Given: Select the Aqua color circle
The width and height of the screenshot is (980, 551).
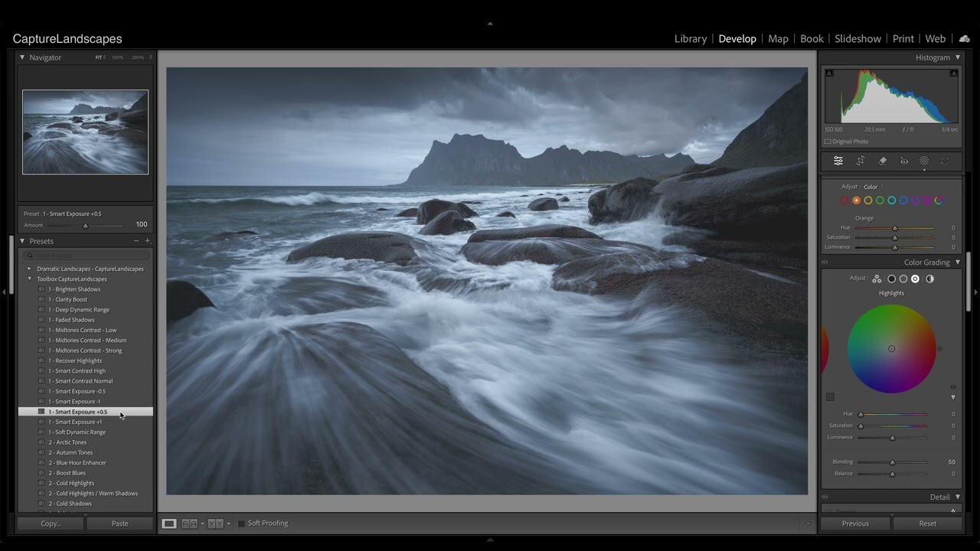Looking at the screenshot, I should point(892,201).
